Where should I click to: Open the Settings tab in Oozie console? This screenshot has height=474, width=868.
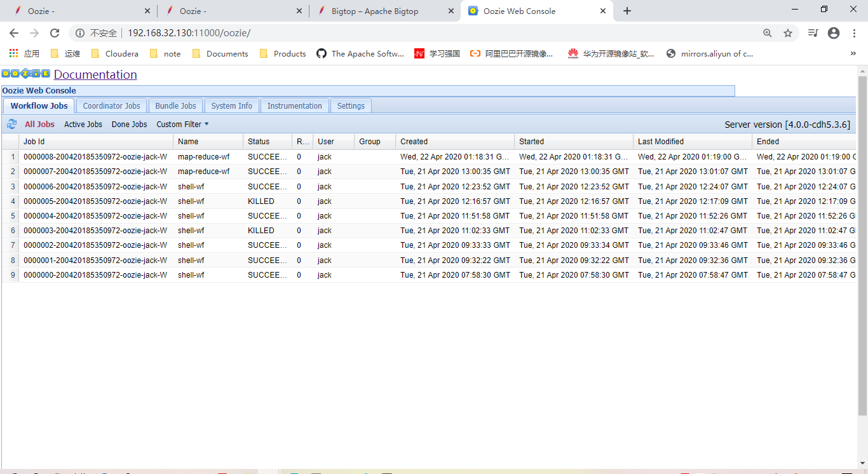[351, 106]
